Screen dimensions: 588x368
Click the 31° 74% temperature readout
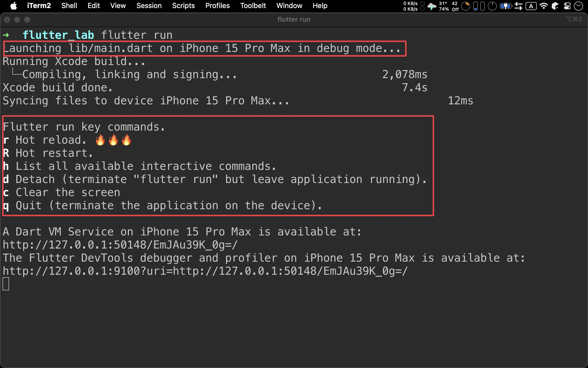(444, 6)
